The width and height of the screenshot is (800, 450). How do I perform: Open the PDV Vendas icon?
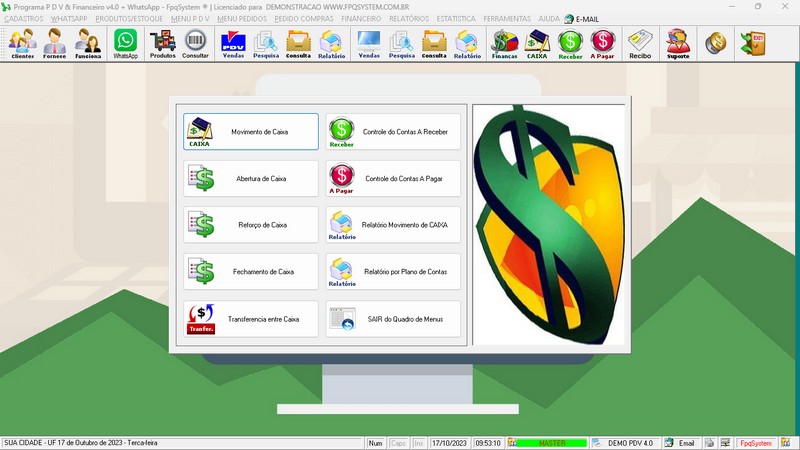[233, 43]
